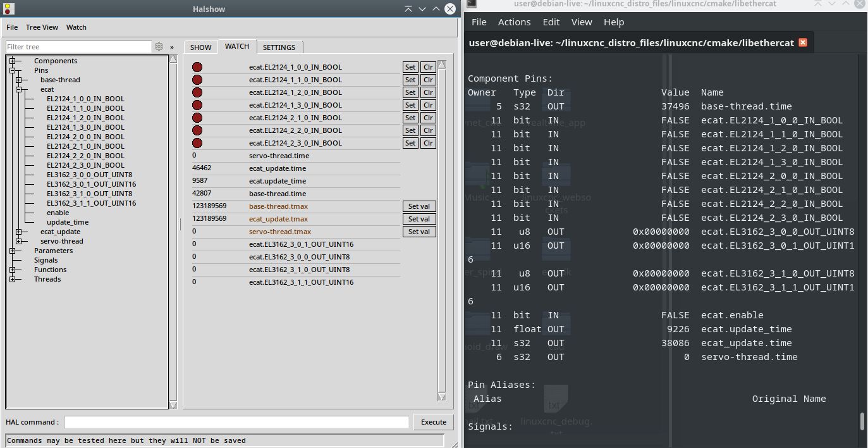Image resolution: width=868 pixels, height=448 pixels.
Task: Expand the base-thread tree node
Action: tap(18, 80)
